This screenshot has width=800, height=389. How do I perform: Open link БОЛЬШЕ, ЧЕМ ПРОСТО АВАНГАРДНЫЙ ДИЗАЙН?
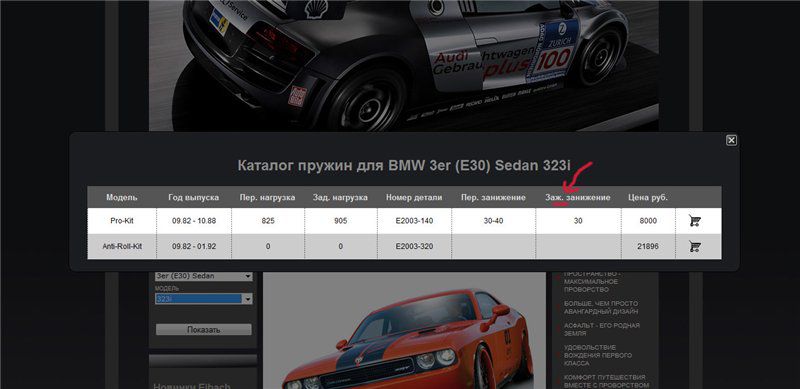[x=601, y=307]
